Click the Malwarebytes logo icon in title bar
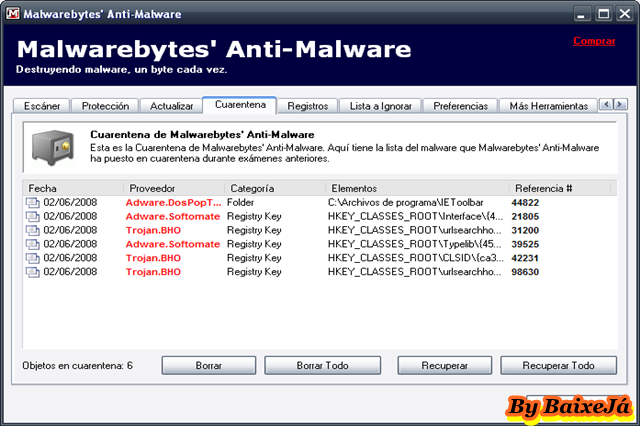Viewport: 640px width, 426px height. click(x=13, y=13)
